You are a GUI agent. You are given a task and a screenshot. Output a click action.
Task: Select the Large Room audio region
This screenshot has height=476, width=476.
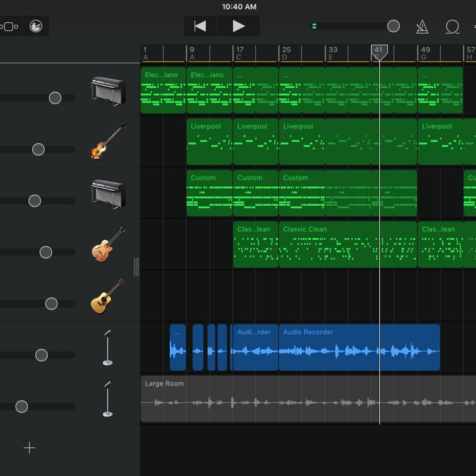click(x=308, y=399)
